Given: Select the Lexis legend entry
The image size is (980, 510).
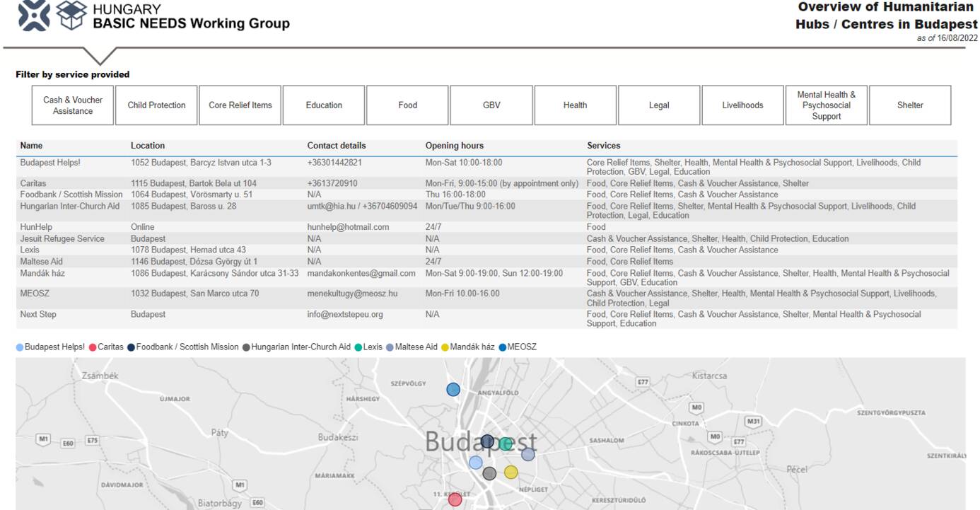Looking at the screenshot, I should point(368,347).
